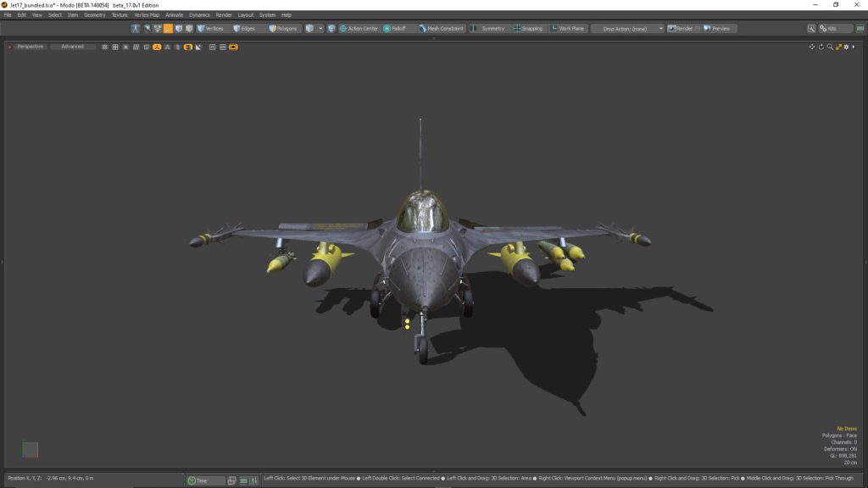868x488 pixels.
Task: Click the orange highlighted mode icon
Action: (169, 28)
